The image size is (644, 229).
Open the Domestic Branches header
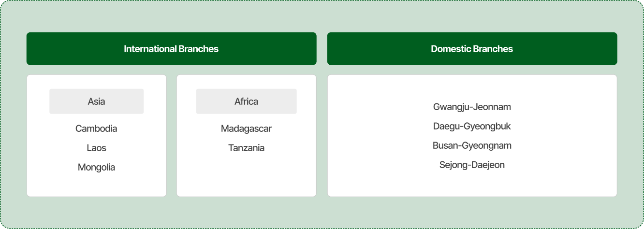472,49
